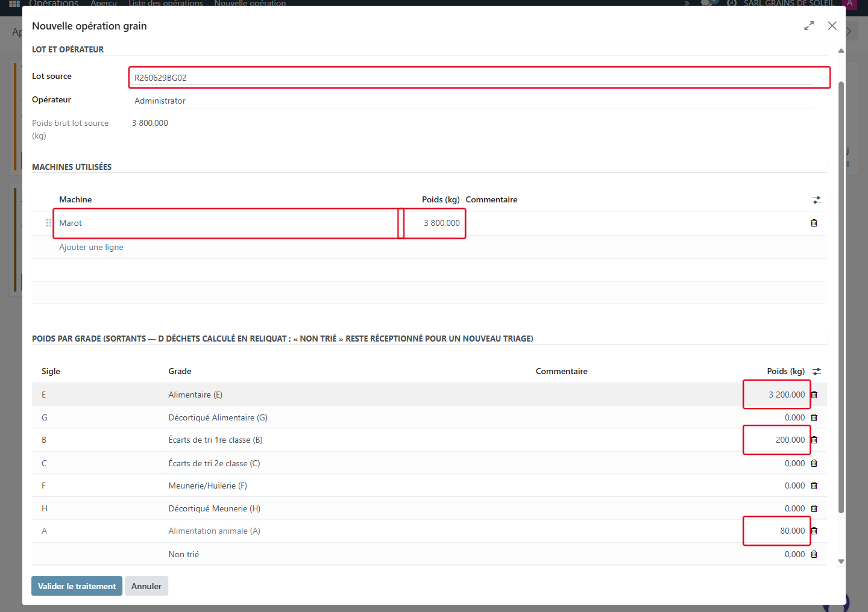
Task: Click the Alimentaire (E) comment cell
Action: 637,395
